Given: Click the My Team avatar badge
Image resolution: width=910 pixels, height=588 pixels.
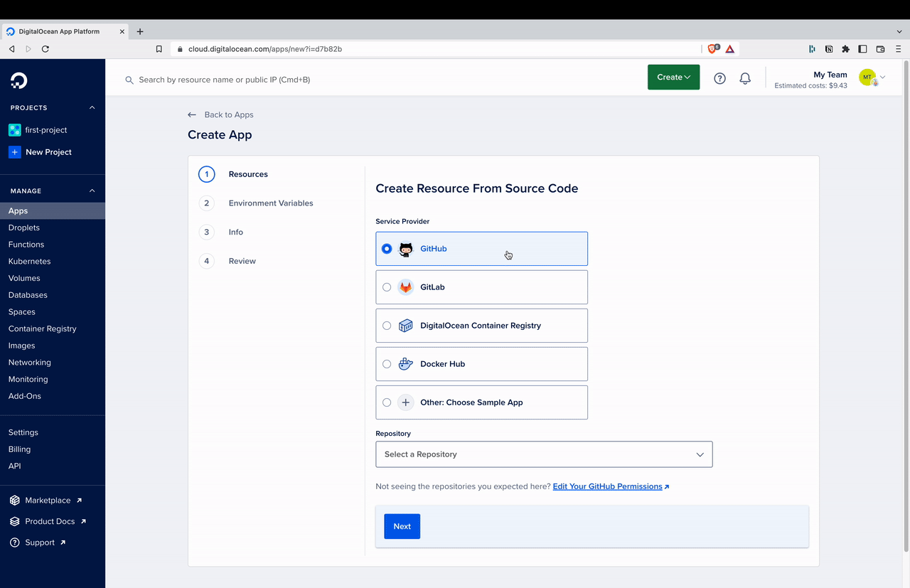Looking at the screenshot, I should [868, 77].
